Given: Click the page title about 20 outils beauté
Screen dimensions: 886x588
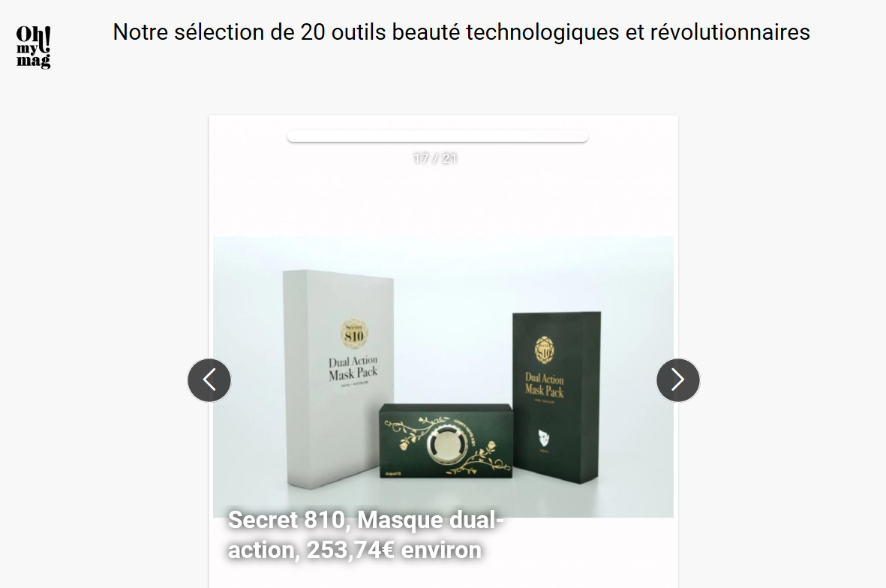Looking at the screenshot, I should point(461,32).
